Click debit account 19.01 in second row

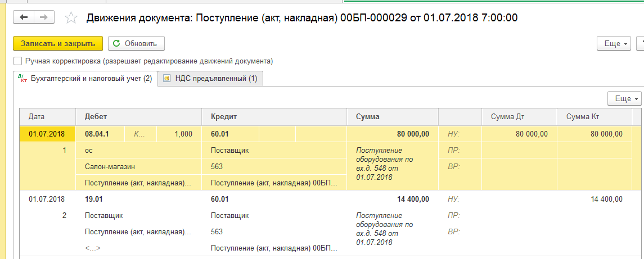[x=94, y=199]
